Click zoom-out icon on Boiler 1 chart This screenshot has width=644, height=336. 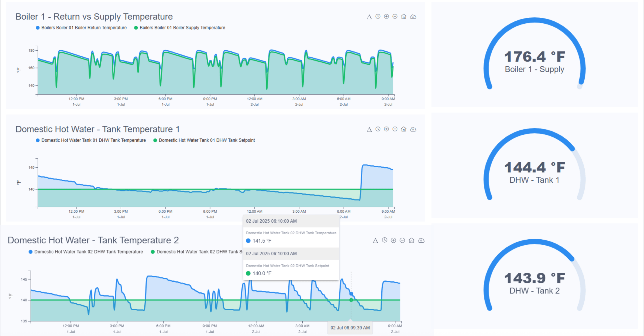[x=395, y=17]
